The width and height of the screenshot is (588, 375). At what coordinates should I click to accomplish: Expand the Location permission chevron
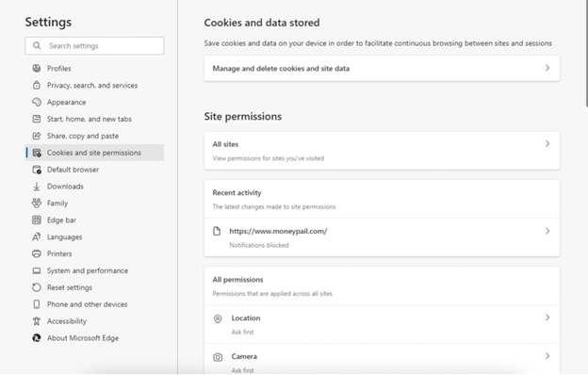(547, 318)
